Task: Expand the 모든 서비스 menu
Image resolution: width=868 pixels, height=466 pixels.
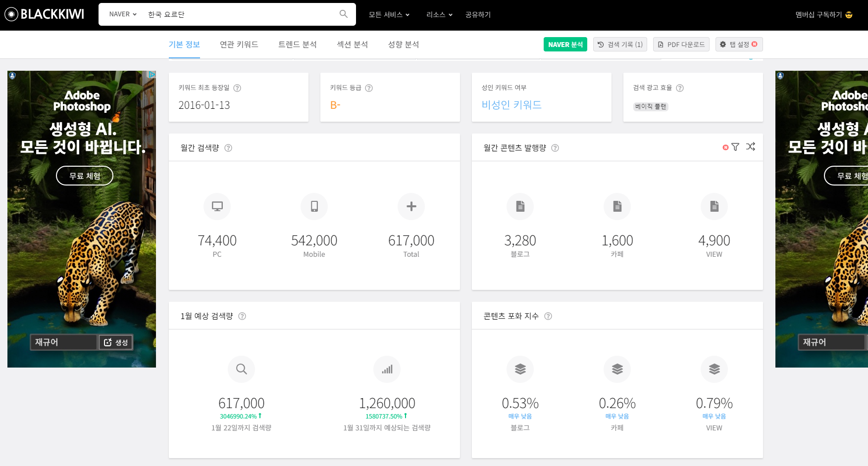Action: click(x=389, y=15)
